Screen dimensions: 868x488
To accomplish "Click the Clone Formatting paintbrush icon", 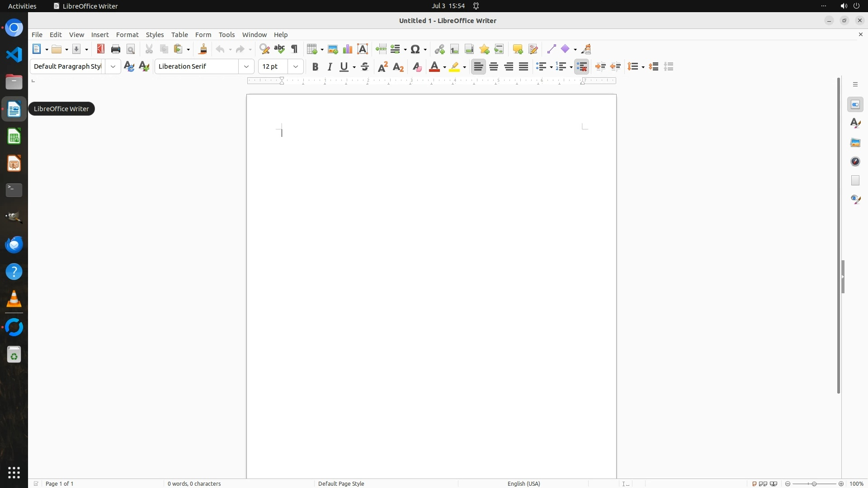I will coord(203,49).
